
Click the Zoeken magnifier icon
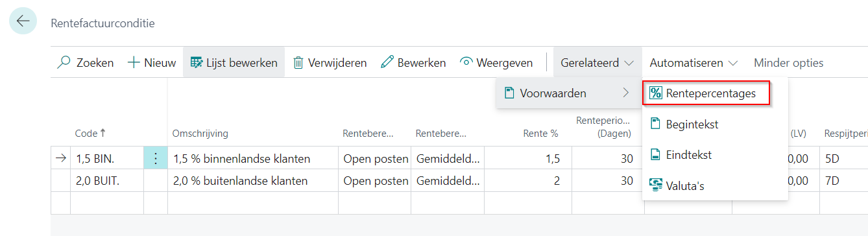[x=64, y=63]
